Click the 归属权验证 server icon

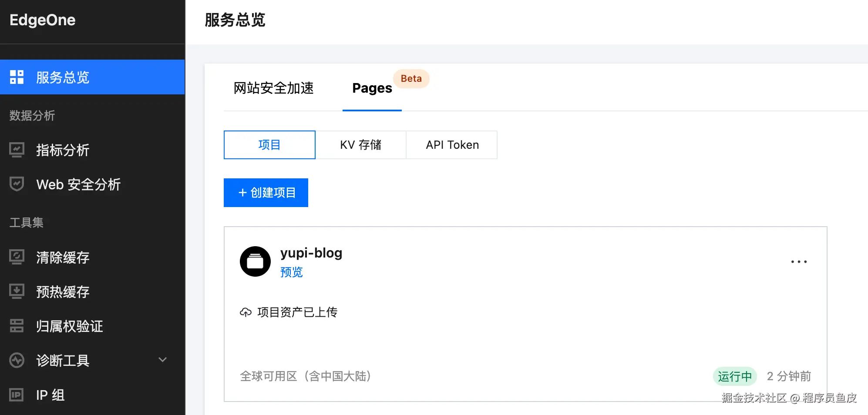[17, 326]
